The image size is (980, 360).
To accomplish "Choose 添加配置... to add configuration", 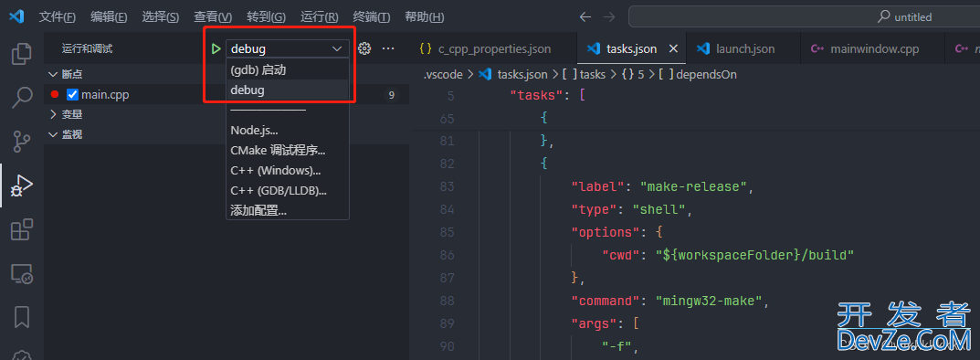I will click(288, 210).
